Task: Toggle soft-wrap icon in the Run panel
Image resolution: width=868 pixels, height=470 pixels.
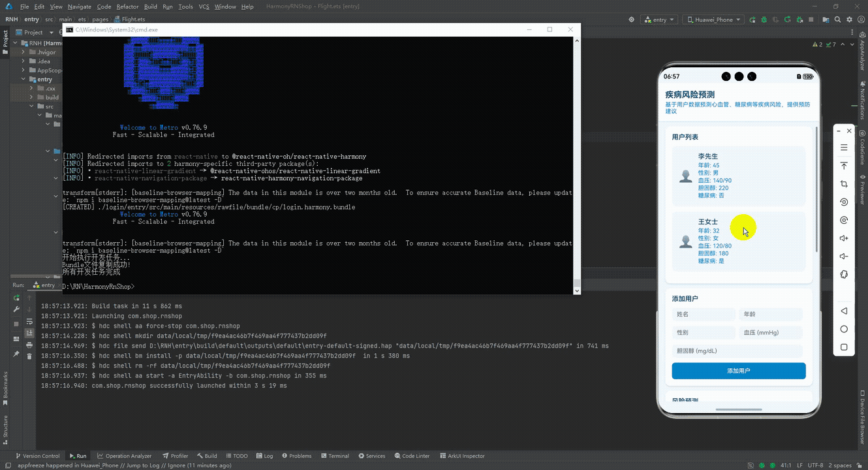Action: tap(29, 321)
